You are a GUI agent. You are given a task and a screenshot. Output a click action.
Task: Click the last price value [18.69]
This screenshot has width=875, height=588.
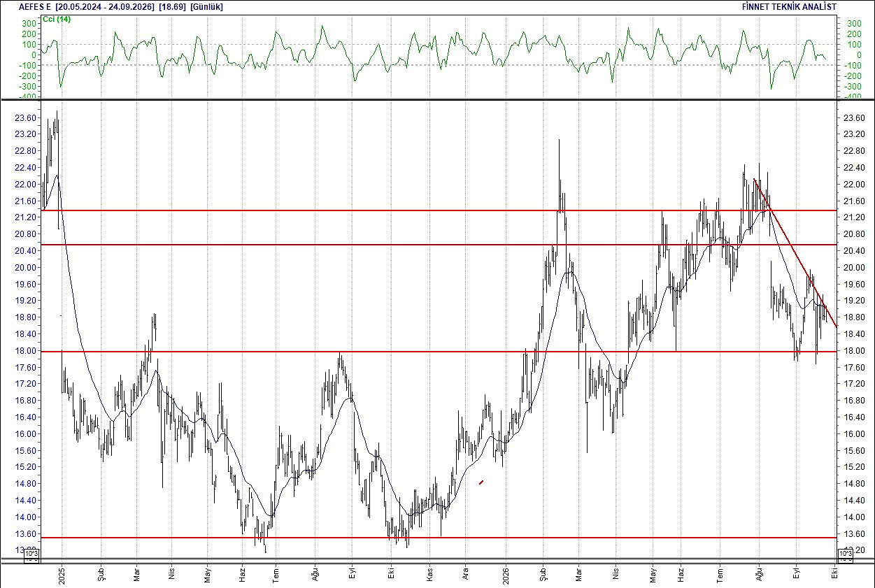[172, 6]
